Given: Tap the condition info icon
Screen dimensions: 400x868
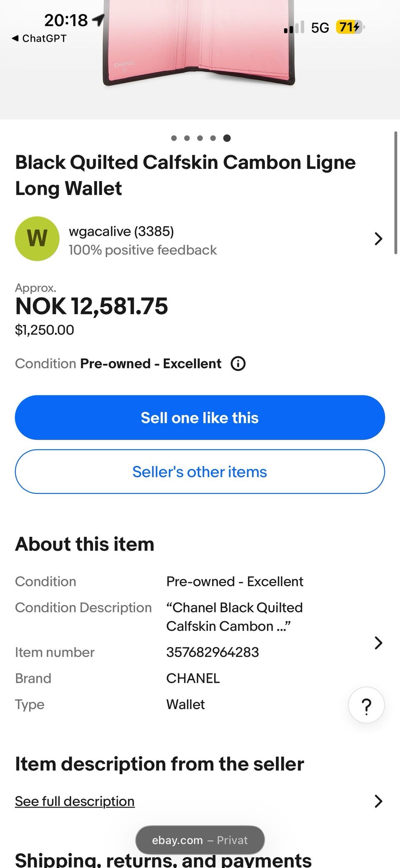Looking at the screenshot, I should click(238, 364).
